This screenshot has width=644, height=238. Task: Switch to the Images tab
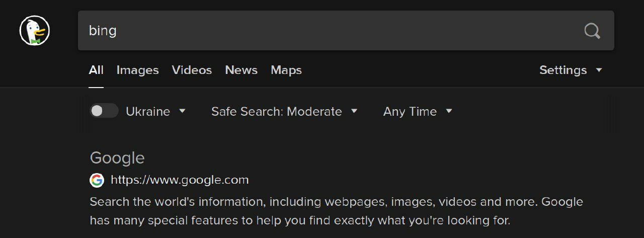click(x=137, y=70)
